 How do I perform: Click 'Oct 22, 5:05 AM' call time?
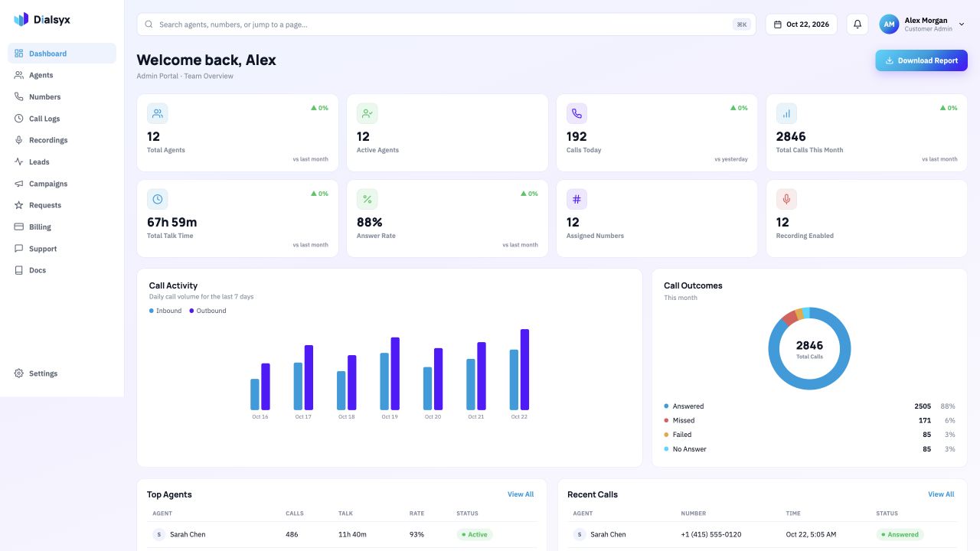coord(811,534)
